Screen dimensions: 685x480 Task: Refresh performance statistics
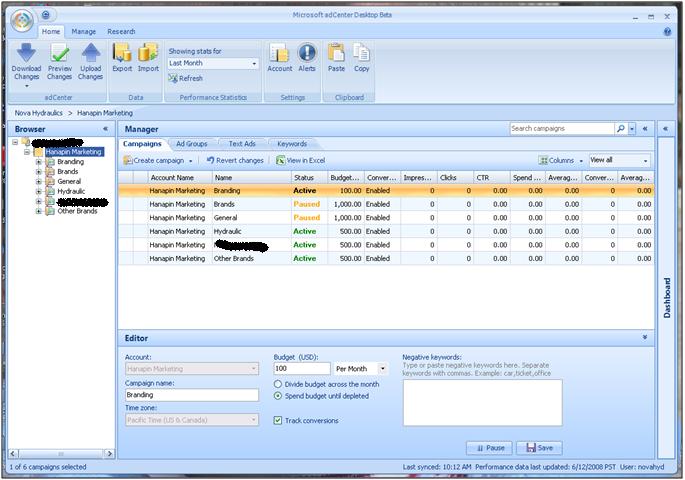tap(186, 78)
